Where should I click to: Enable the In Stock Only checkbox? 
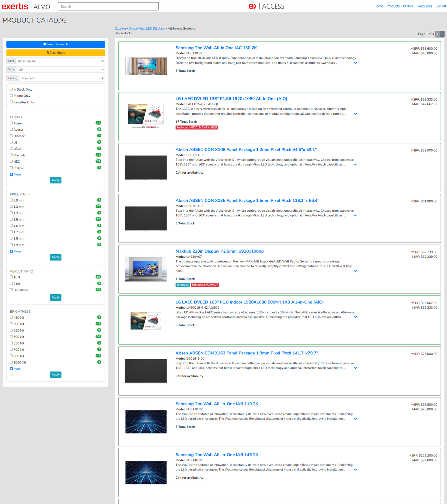[x=11, y=89]
